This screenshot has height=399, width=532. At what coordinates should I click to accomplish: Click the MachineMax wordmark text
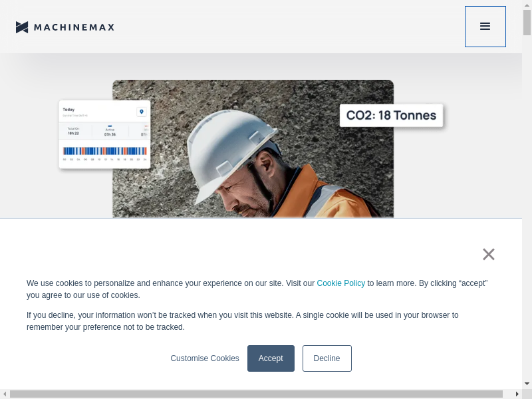[74, 27]
